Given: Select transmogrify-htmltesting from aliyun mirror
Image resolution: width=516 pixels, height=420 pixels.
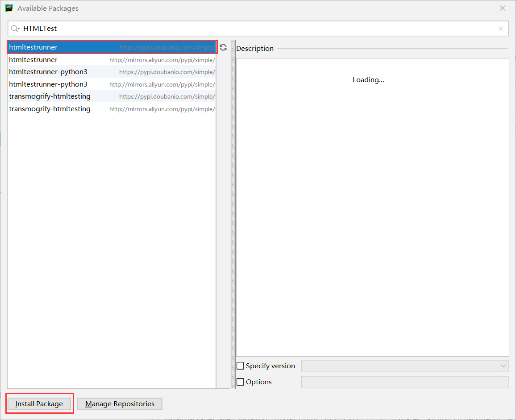Looking at the screenshot, I should [112, 109].
